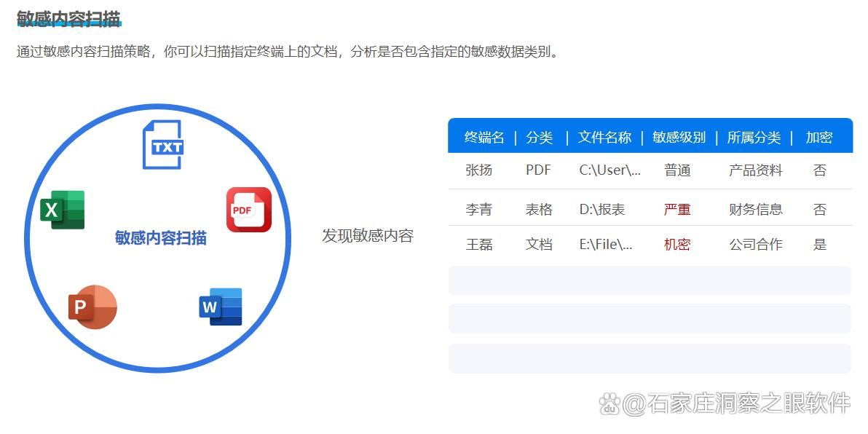This screenshot has height=434, width=868.
Task: Click the 发现敏感内容 text
Action: (x=368, y=236)
